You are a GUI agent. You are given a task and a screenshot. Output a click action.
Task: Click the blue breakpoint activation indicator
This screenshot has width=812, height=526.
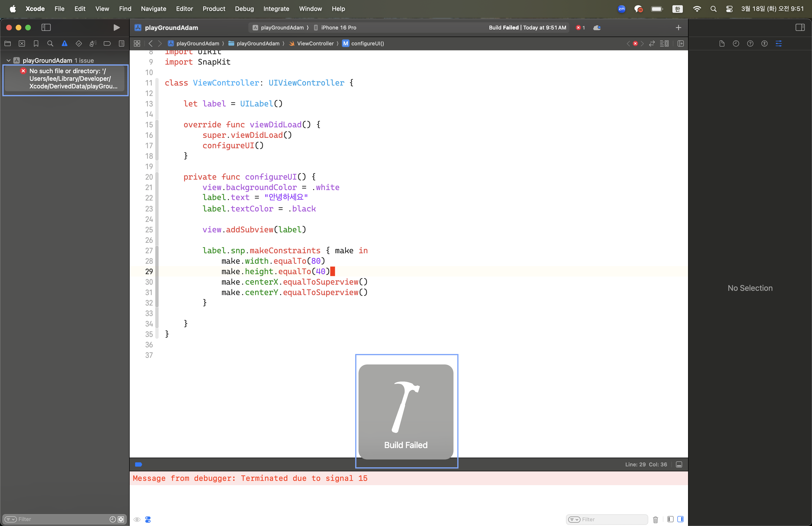click(138, 464)
